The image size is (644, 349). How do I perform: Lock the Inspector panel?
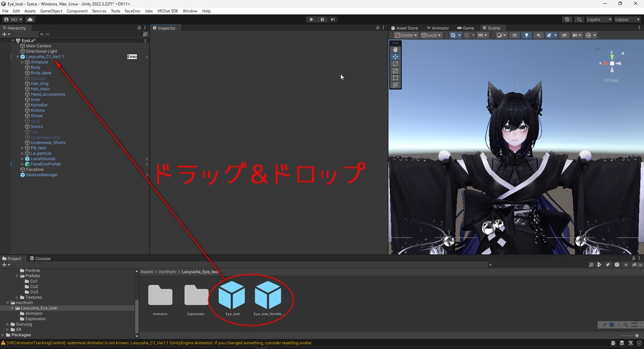(377, 28)
